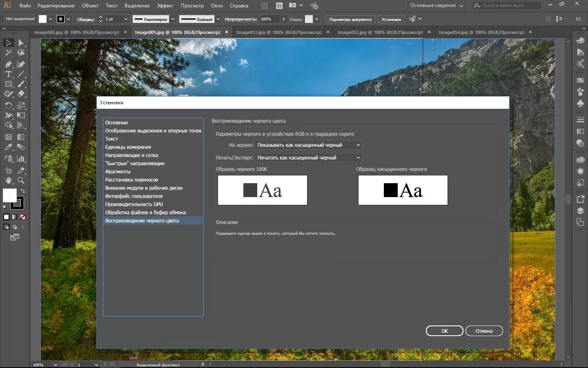Select the Rectangle tool
588x368 pixels.
[x=8, y=84]
